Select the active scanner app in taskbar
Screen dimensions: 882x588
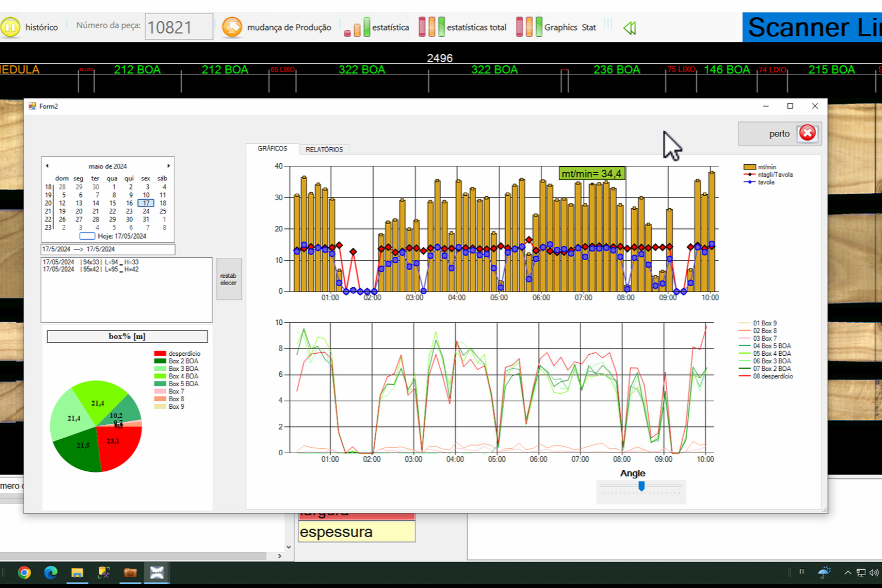pyautogui.click(x=157, y=573)
